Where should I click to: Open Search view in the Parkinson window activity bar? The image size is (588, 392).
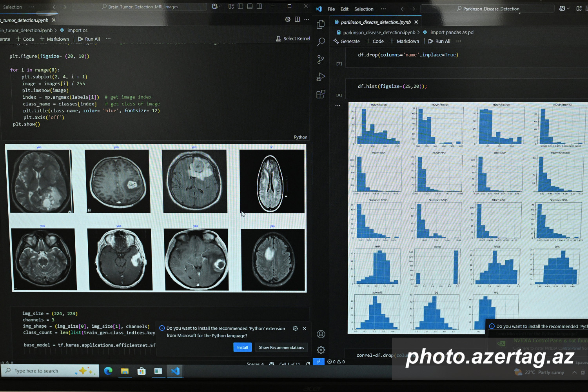321,42
